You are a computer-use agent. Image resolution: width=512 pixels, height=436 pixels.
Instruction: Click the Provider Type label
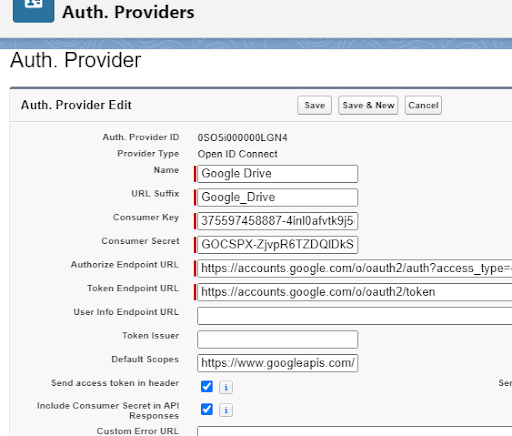[148, 154]
